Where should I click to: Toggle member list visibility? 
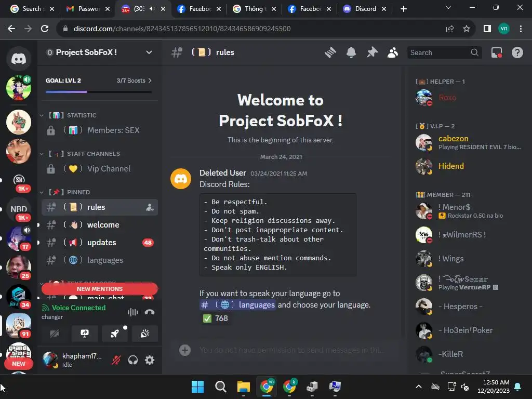tap(393, 52)
